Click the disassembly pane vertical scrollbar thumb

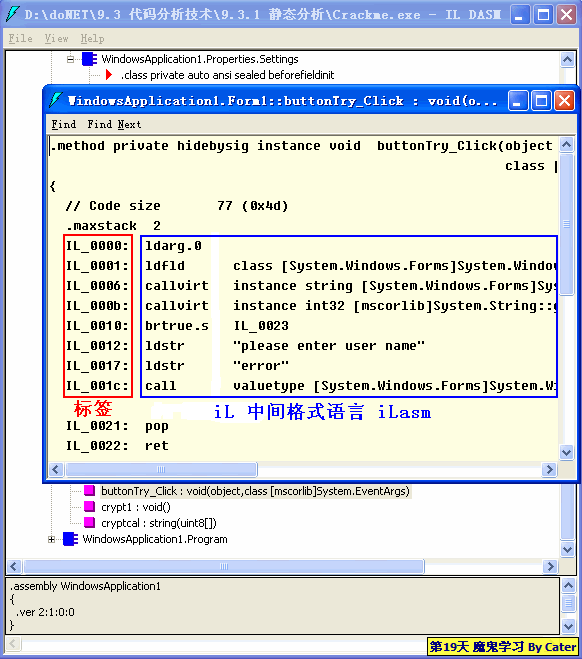566,224
